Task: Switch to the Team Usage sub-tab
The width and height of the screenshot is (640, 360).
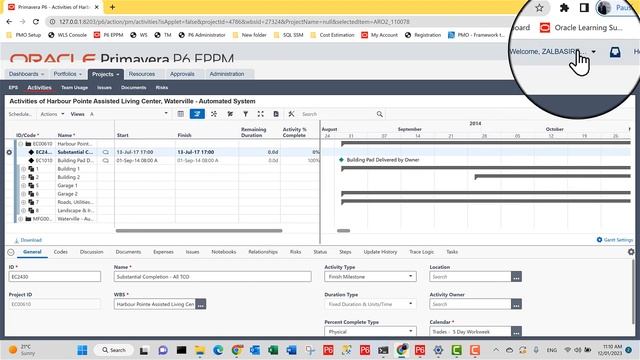Action: (x=74, y=87)
